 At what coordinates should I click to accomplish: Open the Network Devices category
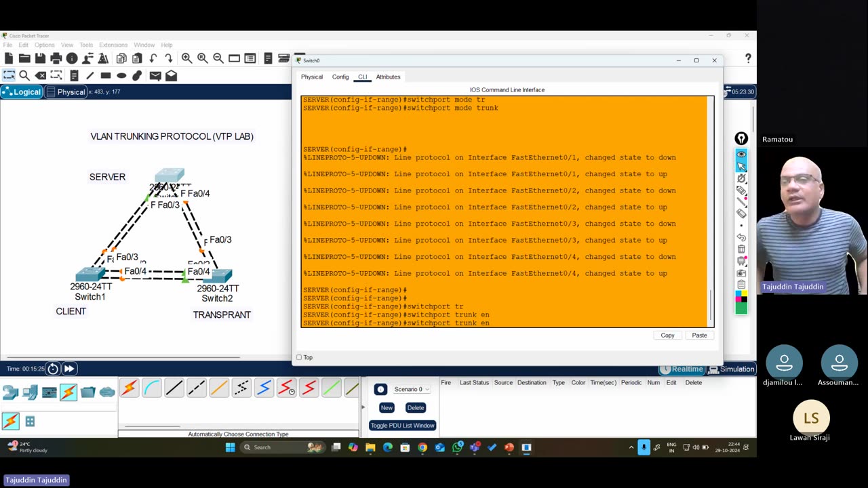click(x=10, y=392)
